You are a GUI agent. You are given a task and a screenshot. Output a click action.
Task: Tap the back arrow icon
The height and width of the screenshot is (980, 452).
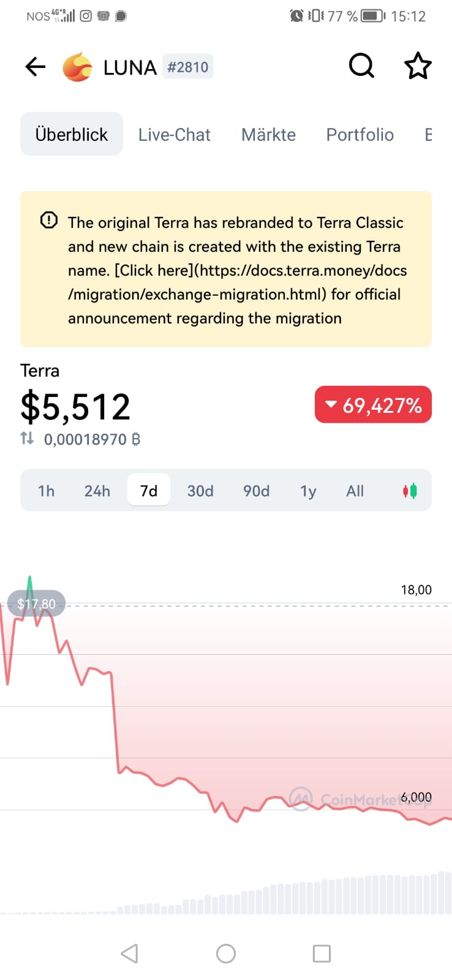(36, 67)
